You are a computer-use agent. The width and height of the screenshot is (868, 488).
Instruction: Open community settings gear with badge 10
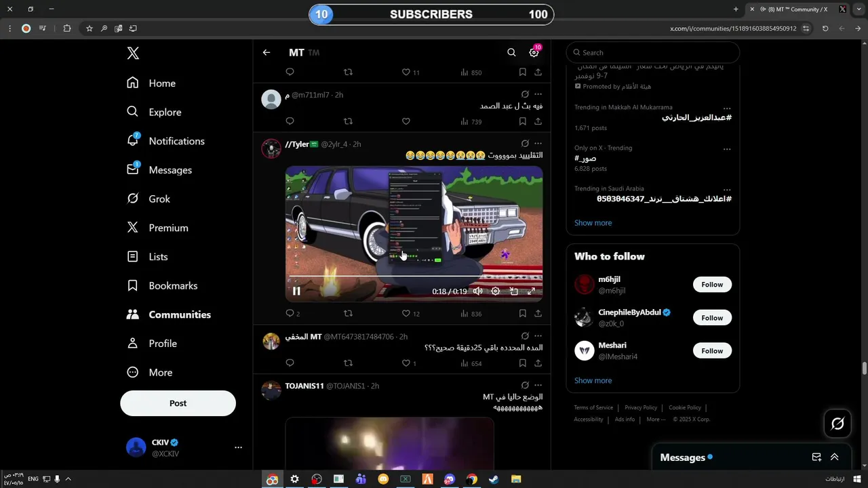[534, 52]
